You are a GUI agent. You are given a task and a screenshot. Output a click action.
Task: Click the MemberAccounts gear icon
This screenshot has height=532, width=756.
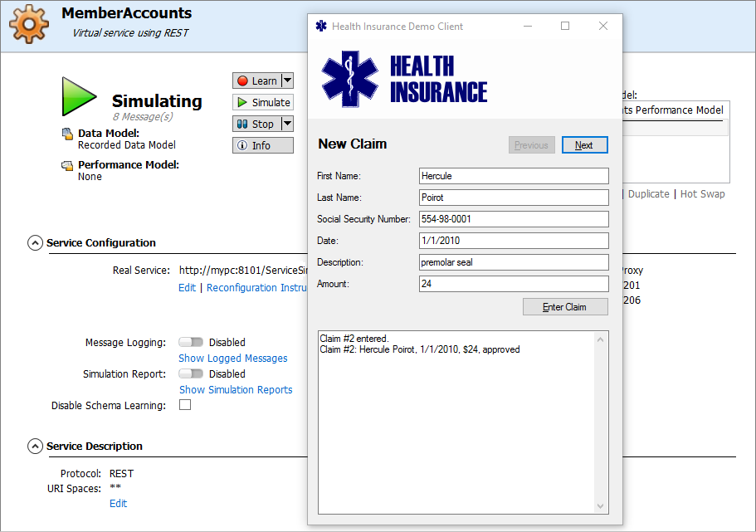pos(29,25)
